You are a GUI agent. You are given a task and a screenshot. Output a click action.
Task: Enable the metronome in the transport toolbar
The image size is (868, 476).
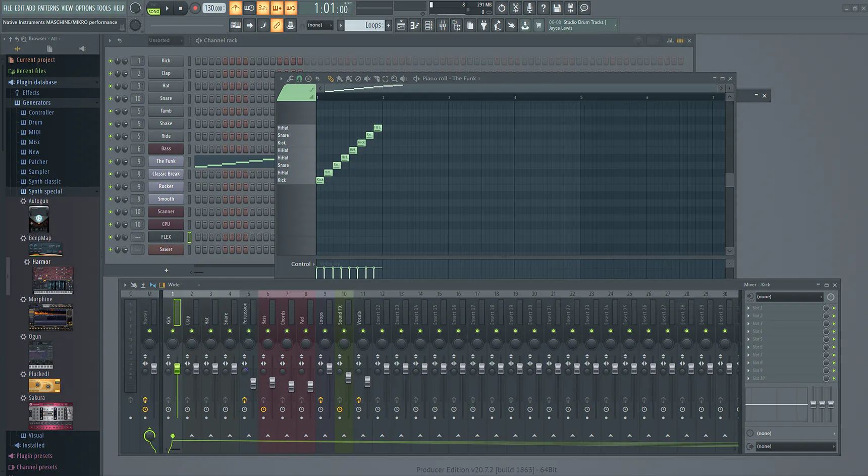click(235, 8)
